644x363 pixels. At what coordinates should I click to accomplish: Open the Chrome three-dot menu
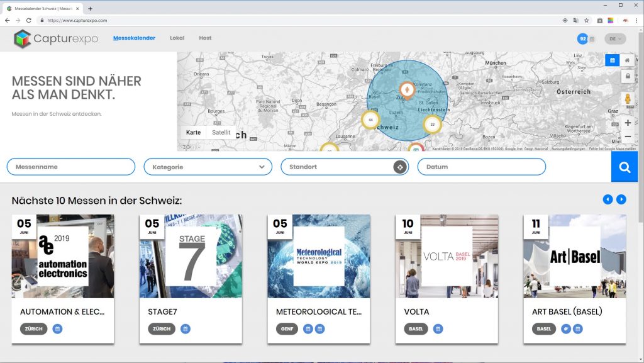636,20
